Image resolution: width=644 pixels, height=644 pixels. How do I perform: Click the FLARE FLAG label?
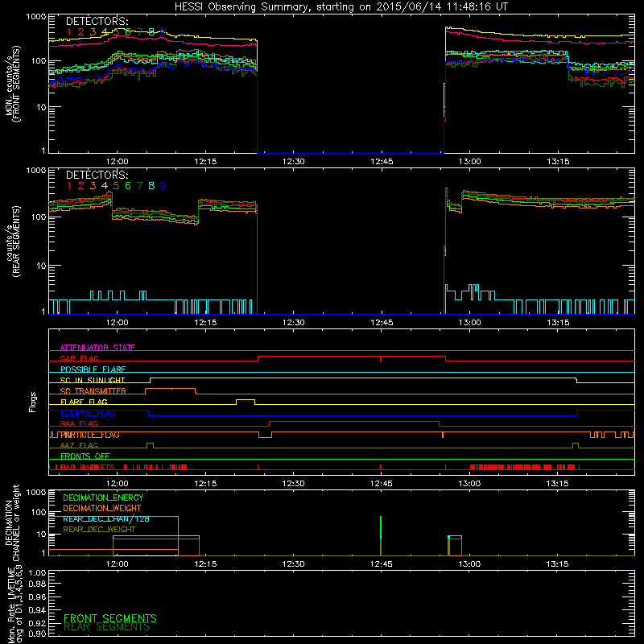[84, 402]
